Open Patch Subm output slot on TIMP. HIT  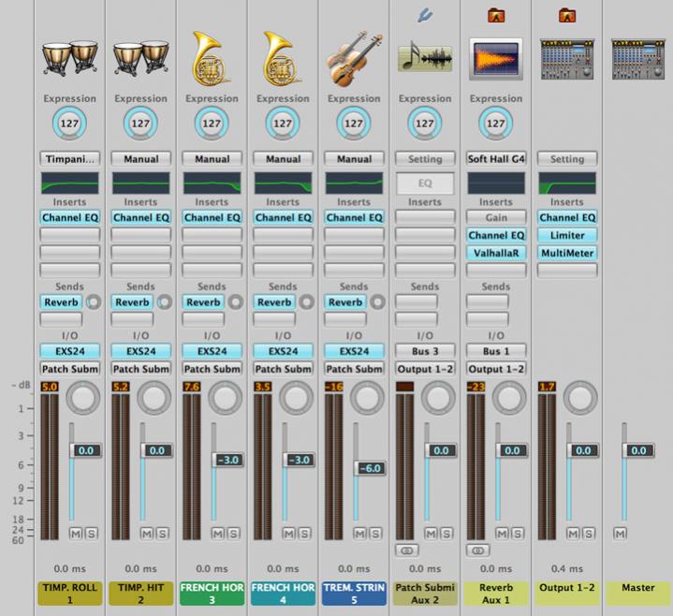140,369
